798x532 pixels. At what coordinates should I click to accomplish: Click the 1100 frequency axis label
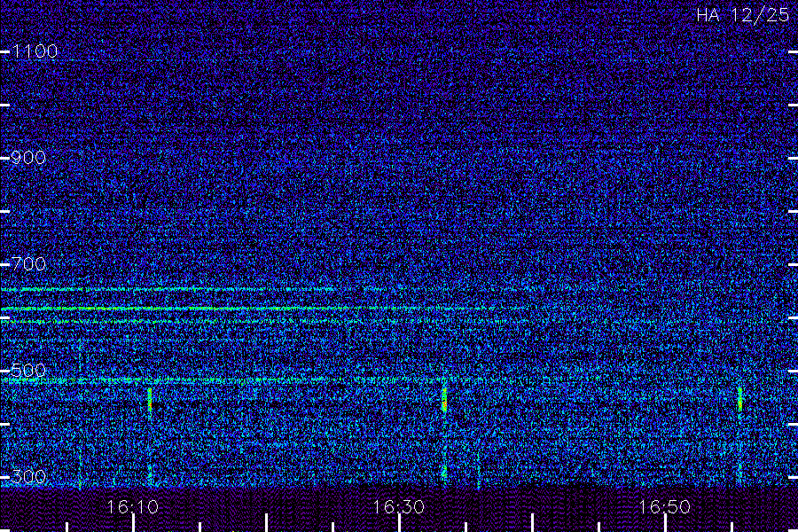pyautogui.click(x=35, y=51)
